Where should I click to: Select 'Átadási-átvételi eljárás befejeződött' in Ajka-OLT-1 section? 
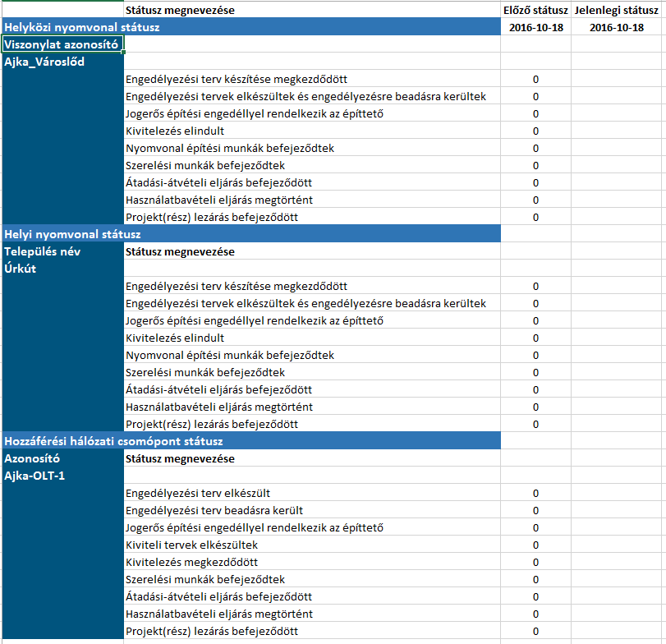312,596
